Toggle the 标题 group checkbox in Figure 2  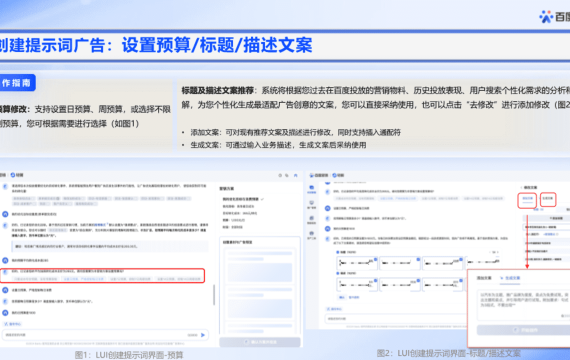coord(338,252)
